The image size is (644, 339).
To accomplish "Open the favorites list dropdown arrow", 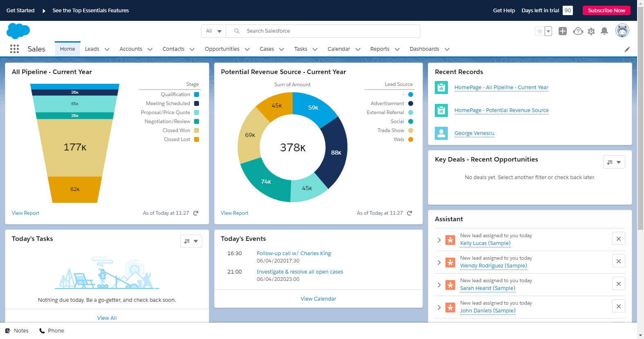I will pos(548,31).
